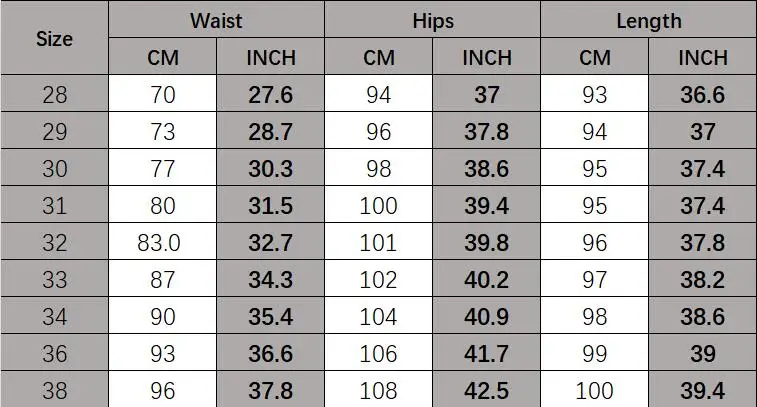Select the Length column header
This screenshot has width=757, height=407.
click(x=649, y=19)
